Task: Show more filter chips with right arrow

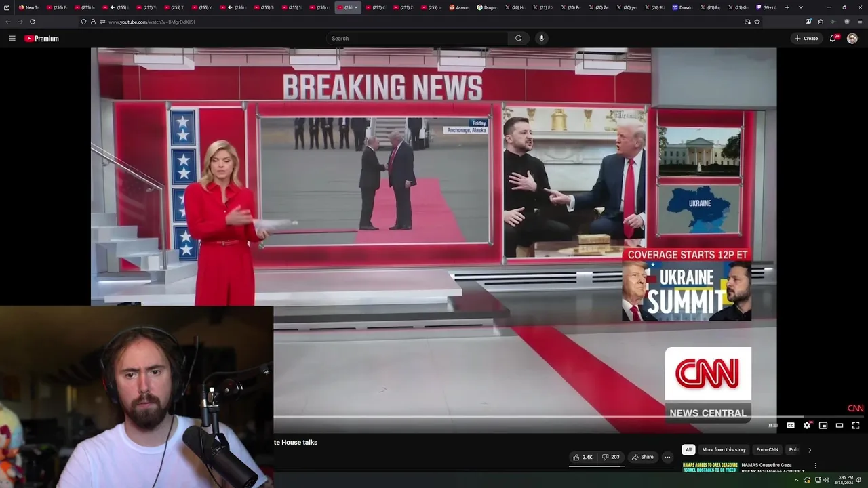Action: tap(809, 450)
